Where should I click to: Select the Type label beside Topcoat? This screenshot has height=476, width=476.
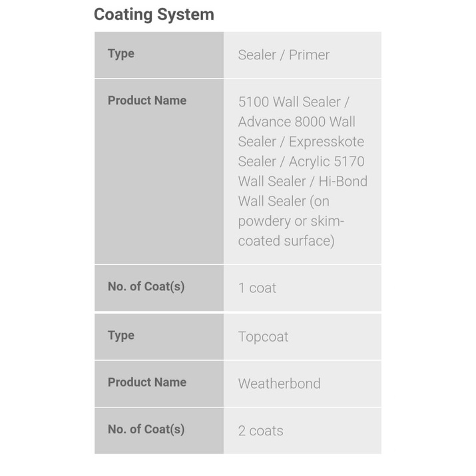121,336
